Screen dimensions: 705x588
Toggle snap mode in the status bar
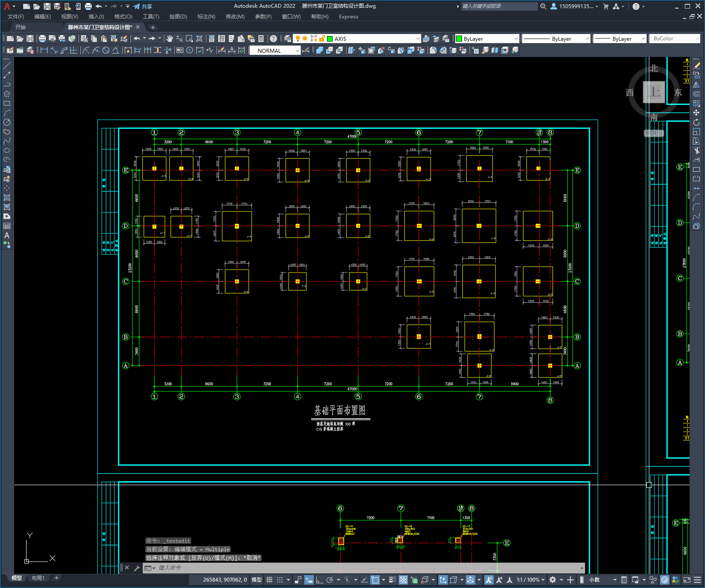point(280,580)
